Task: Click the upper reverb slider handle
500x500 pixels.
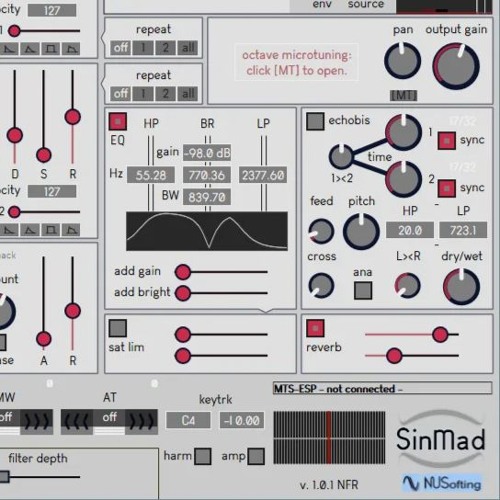Action: pyautogui.click(x=440, y=334)
